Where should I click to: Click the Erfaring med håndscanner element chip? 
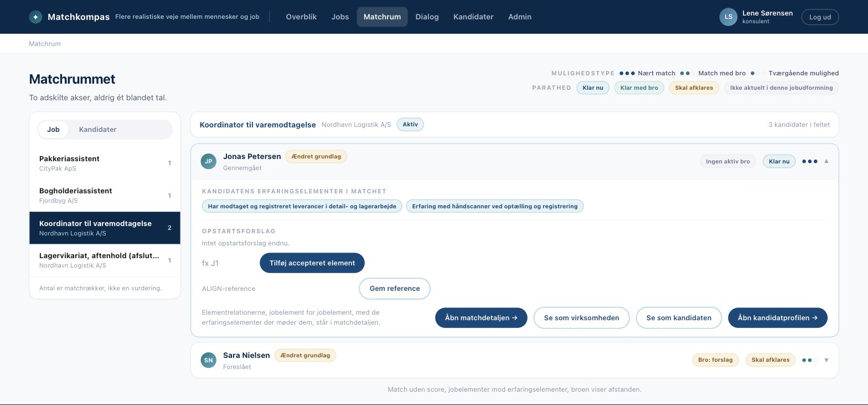point(495,206)
